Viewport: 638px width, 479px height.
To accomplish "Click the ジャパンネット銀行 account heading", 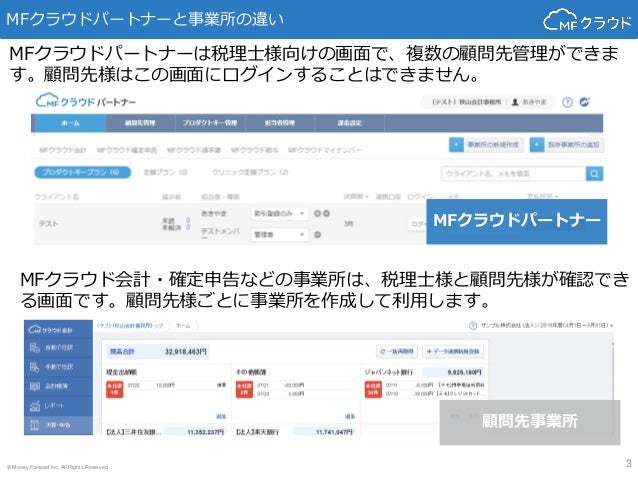I will tap(389, 372).
